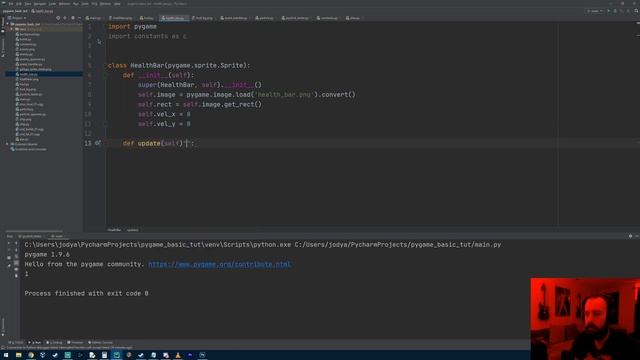Click the update() breadcrumb below the editor
Screen dimensions: 640x360
tap(133, 230)
